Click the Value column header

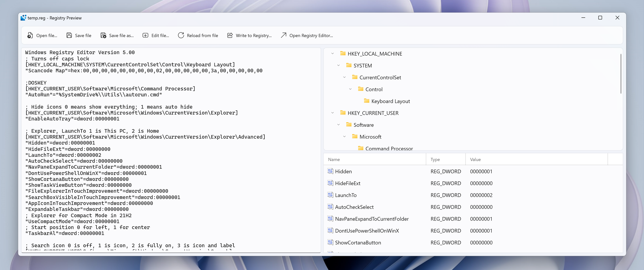(x=475, y=159)
